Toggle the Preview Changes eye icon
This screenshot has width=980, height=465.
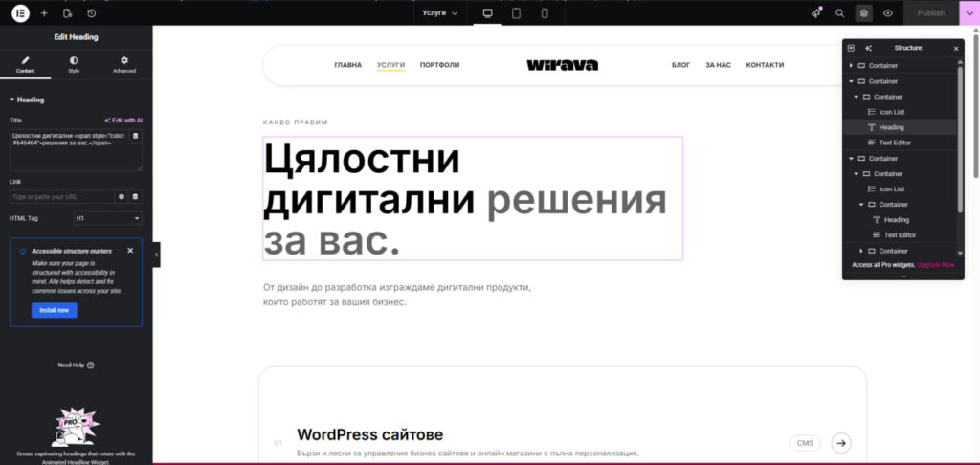888,13
